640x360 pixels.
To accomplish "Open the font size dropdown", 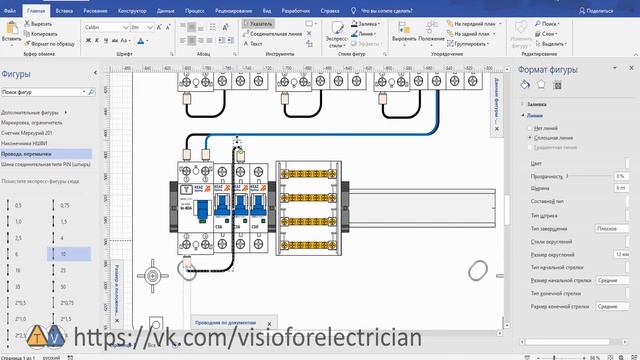I will coord(150,27).
